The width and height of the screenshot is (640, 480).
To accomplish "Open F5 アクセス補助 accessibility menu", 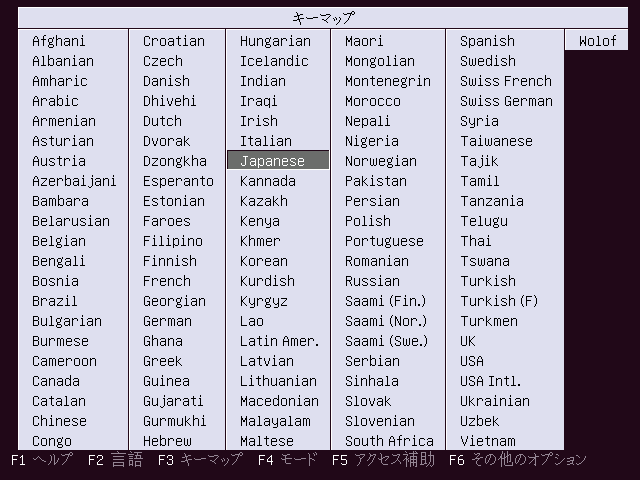I will click(383, 460).
